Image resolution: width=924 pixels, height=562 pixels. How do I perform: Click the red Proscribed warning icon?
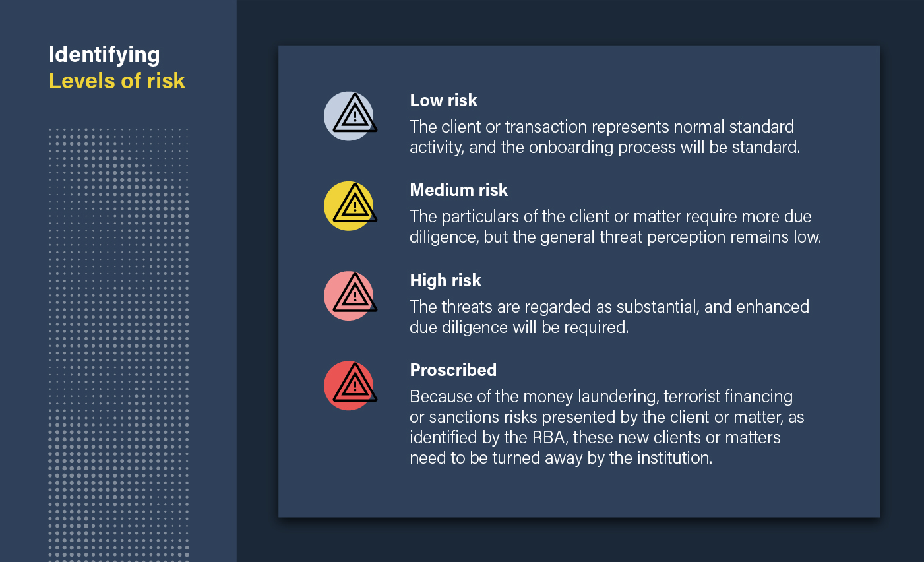350,385
